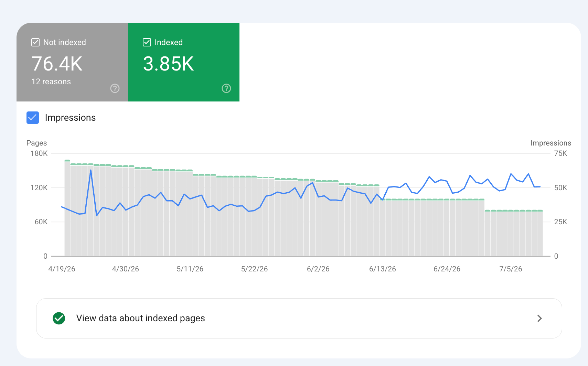Click the 4/19/26 date label
The image size is (588, 366).
pyautogui.click(x=62, y=269)
